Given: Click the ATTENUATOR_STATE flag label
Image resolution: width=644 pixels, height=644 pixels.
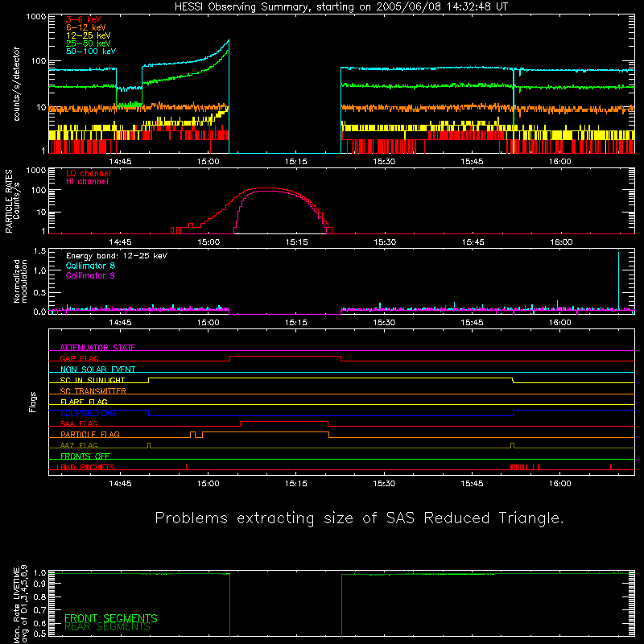Looking at the screenshot, I should pos(97,348).
